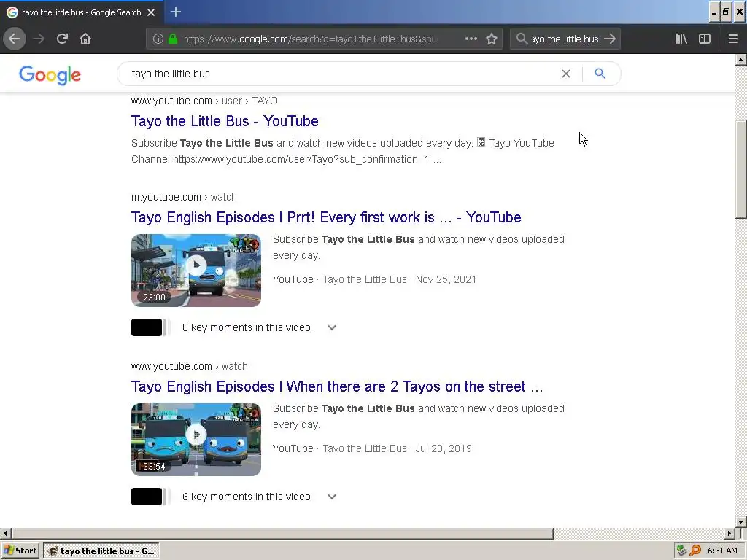Click the horizontal scrollbar right arrow
This screenshot has height=560, width=747.
tap(729, 533)
